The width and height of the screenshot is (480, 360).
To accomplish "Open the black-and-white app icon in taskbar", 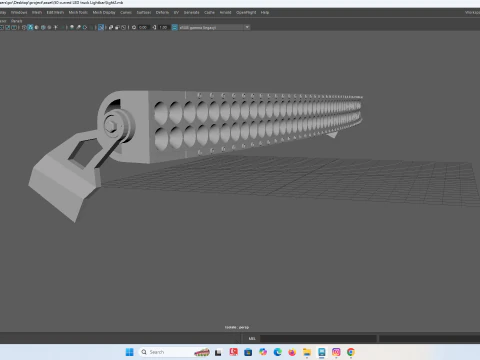I will coord(218,352).
